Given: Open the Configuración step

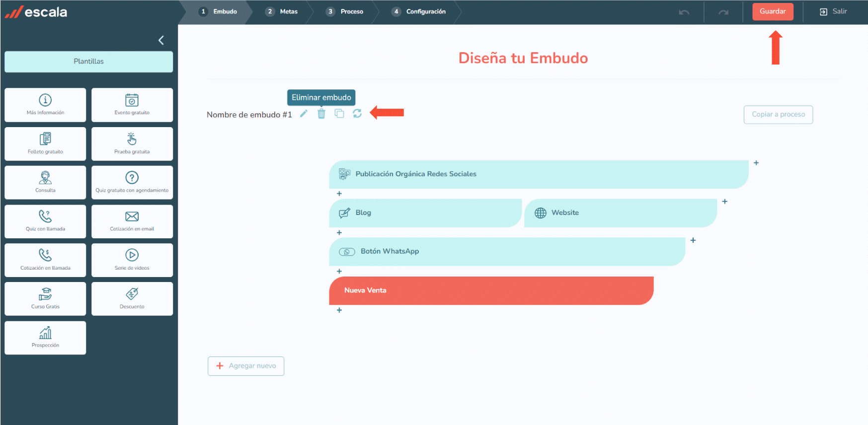Looking at the screenshot, I should [419, 11].
